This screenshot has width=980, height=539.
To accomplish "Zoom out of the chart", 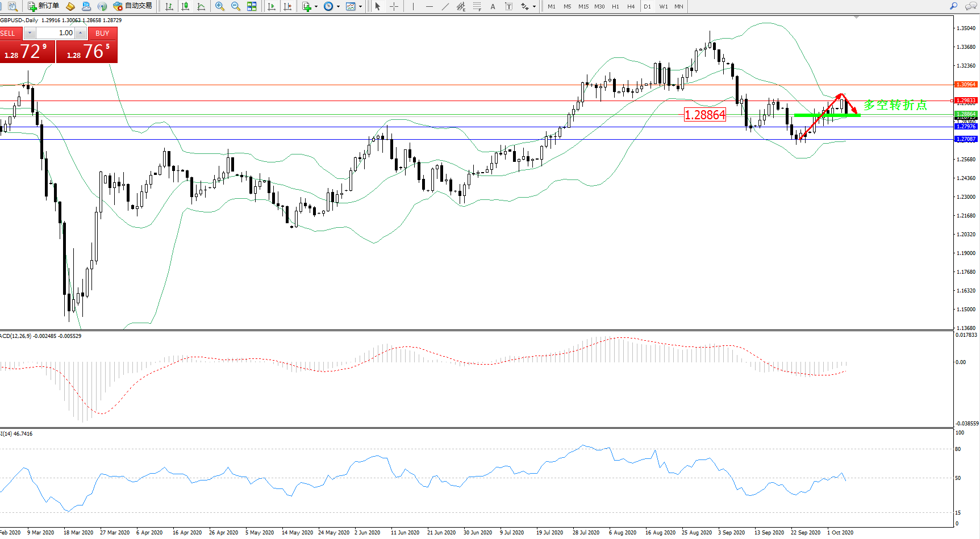I will [236, 6].
